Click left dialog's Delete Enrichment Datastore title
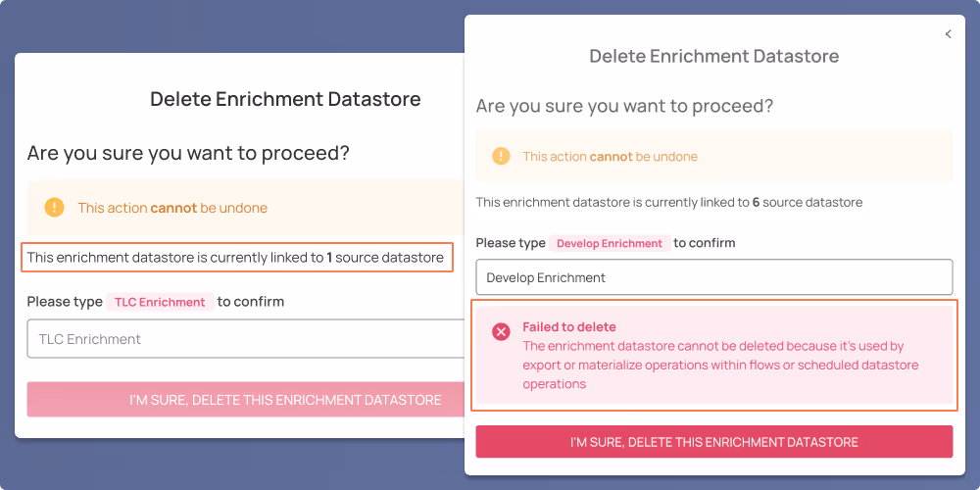The width and height of the screenshot is (980, 490). 285,99
